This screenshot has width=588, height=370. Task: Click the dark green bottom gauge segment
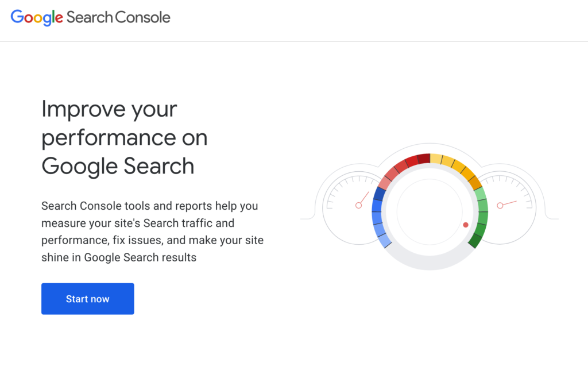(475, 240)
